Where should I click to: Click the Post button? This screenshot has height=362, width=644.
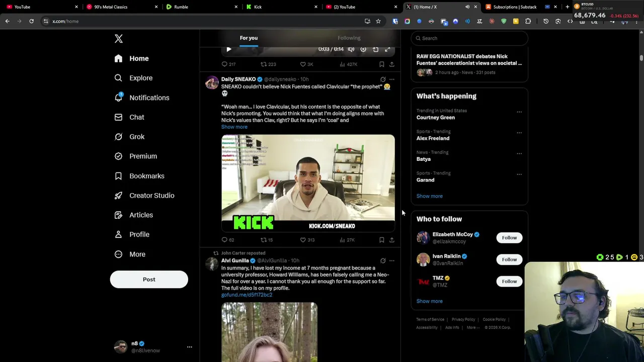[x=149, y=280]
